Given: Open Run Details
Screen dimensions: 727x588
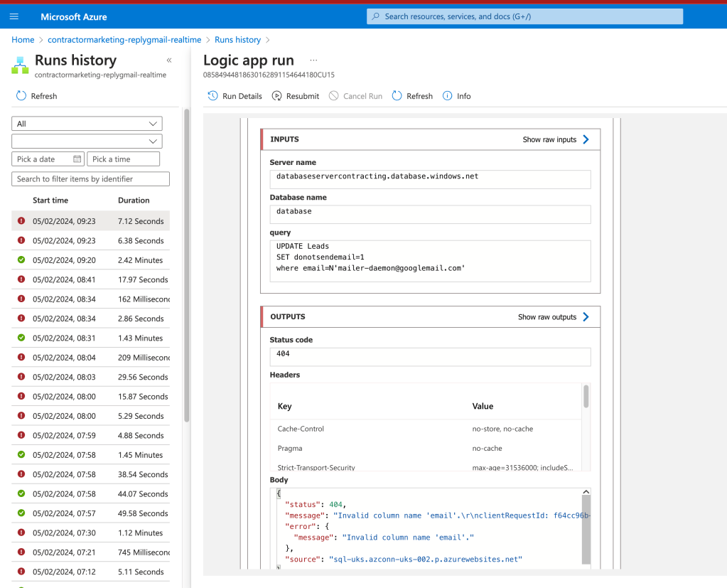Looking at the screenshot, I should tap(235, 96).
